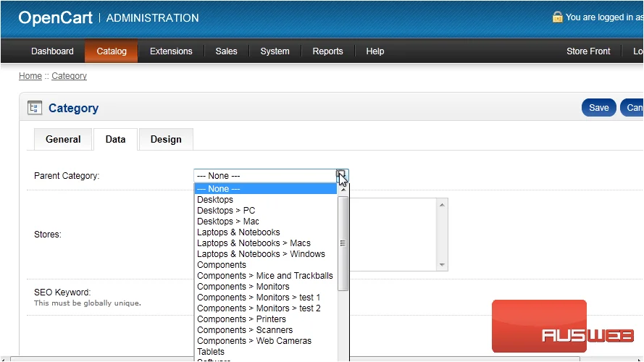
Task: Choose 'Components > Web Cameras' option
Action: tap(265, 341)
